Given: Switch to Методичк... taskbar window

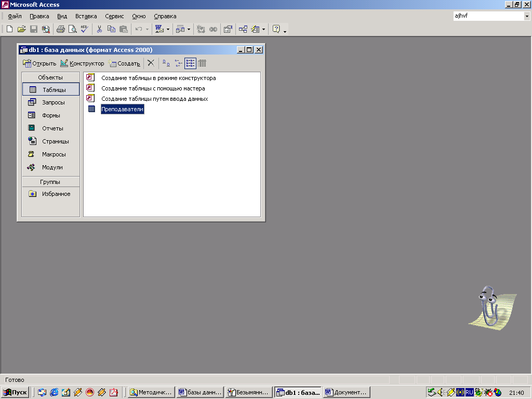Looking at the screenshot, I should coord(151,392).
